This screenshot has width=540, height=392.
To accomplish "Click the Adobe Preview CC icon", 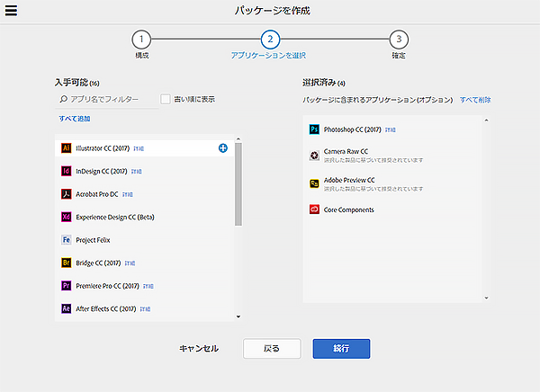I will pyautogui.click(x=314, y=183).
